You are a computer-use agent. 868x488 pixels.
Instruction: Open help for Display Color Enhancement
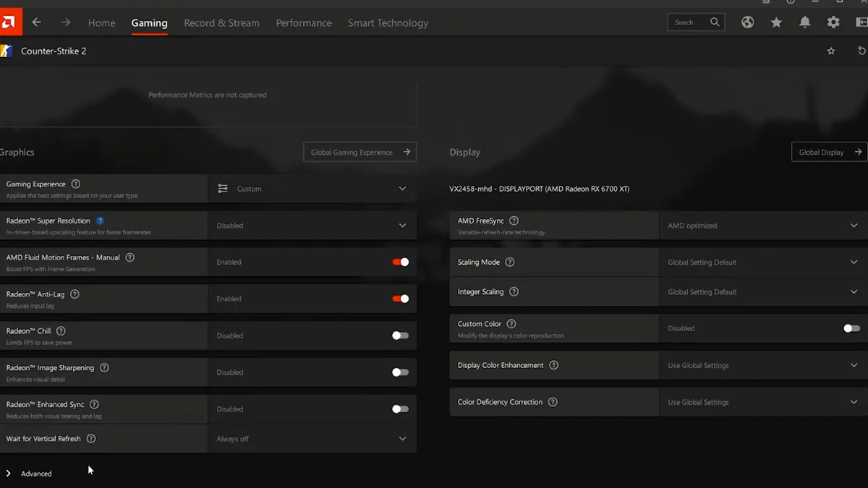553,365
